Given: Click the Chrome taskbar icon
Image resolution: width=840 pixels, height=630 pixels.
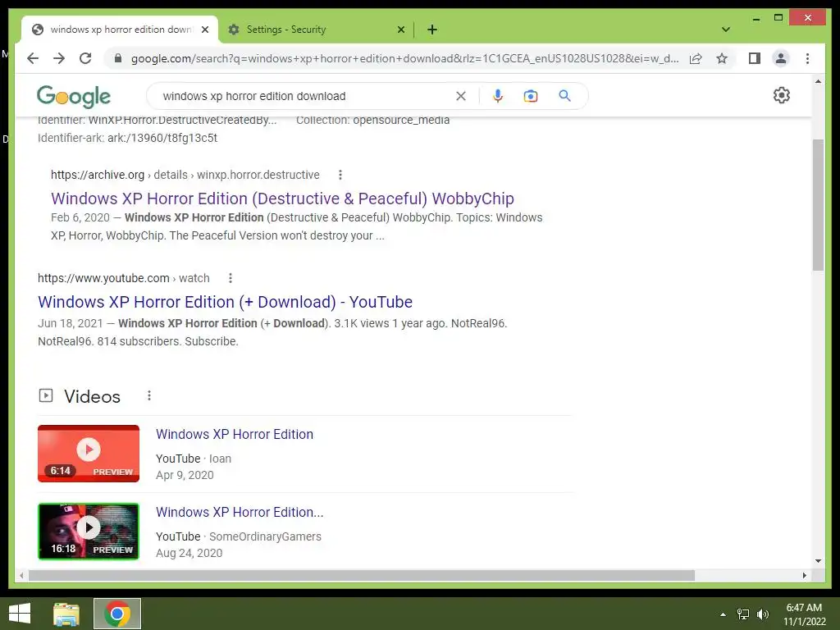Looking at the screenshot, I should (117, 614).
